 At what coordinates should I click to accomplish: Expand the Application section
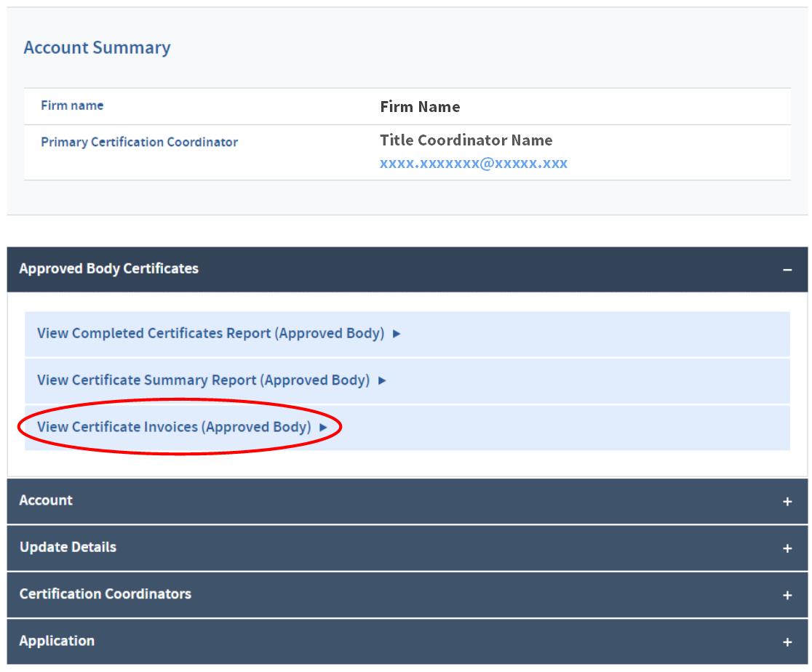coord(407,642)
